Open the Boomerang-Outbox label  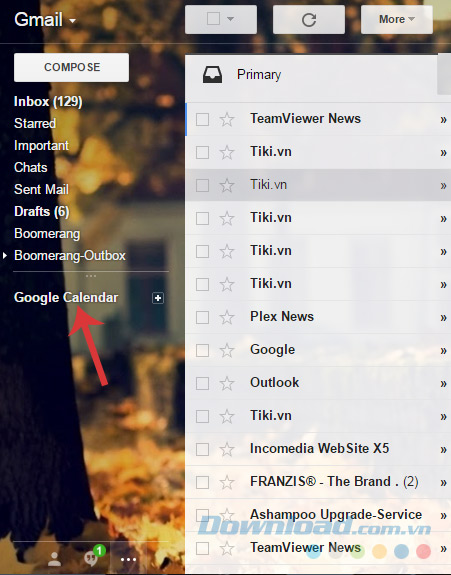pyautogui.click(x=70, y=256)
